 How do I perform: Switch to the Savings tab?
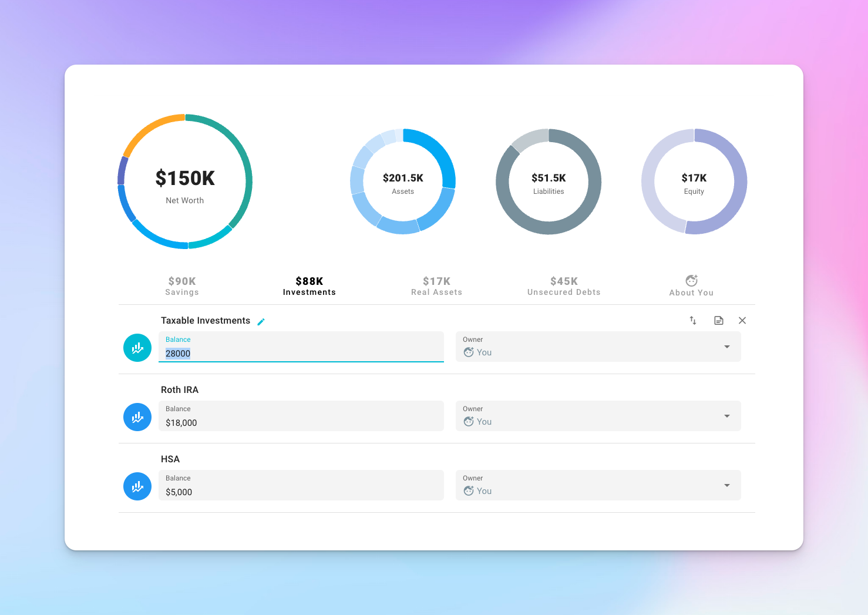(x=181, y=285)
